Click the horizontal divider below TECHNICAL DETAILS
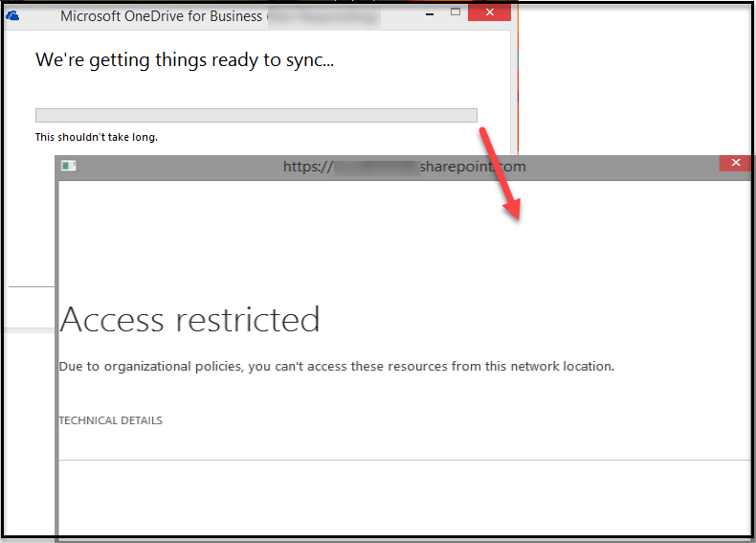This screenshot has height=543, width=756. click(x=402, y=460)
